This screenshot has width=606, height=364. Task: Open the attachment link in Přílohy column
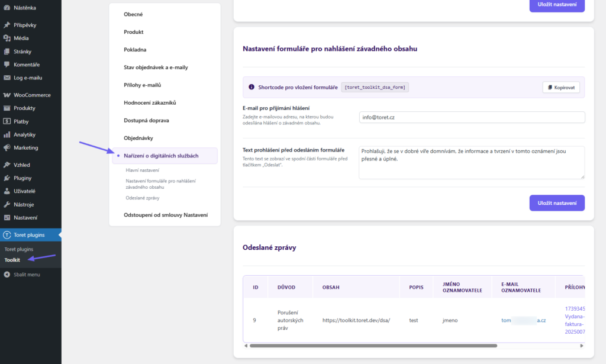pos(575,324)
